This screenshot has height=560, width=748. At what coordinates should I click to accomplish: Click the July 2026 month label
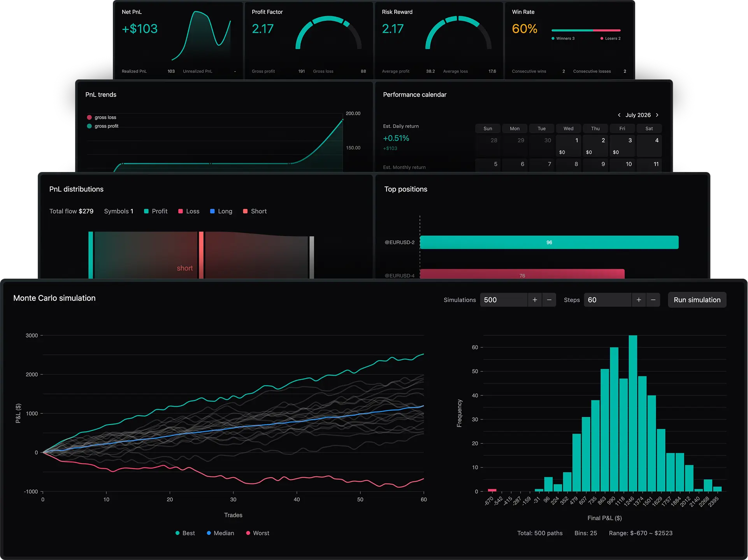[x=638, y=115]
